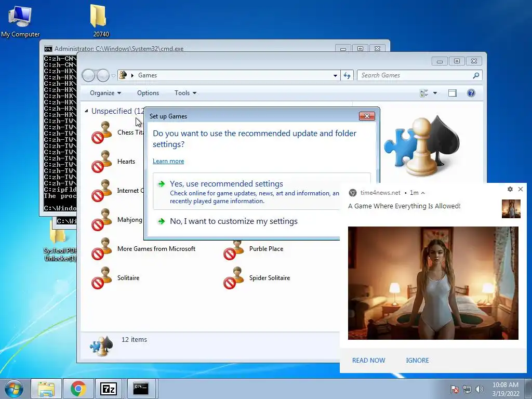Click the small notification thumbnail image
This screenshot has height=399, width=532.
click(x=511, y=209)
